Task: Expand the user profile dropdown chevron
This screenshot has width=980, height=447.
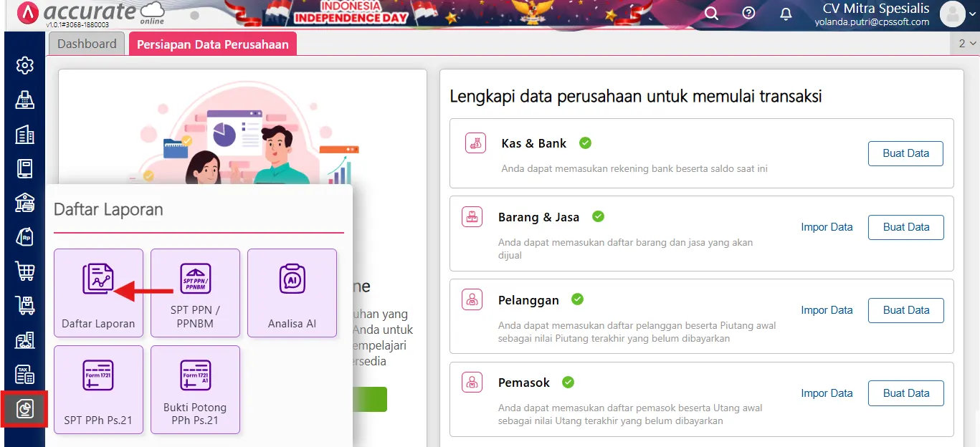Action: [971, 13]
